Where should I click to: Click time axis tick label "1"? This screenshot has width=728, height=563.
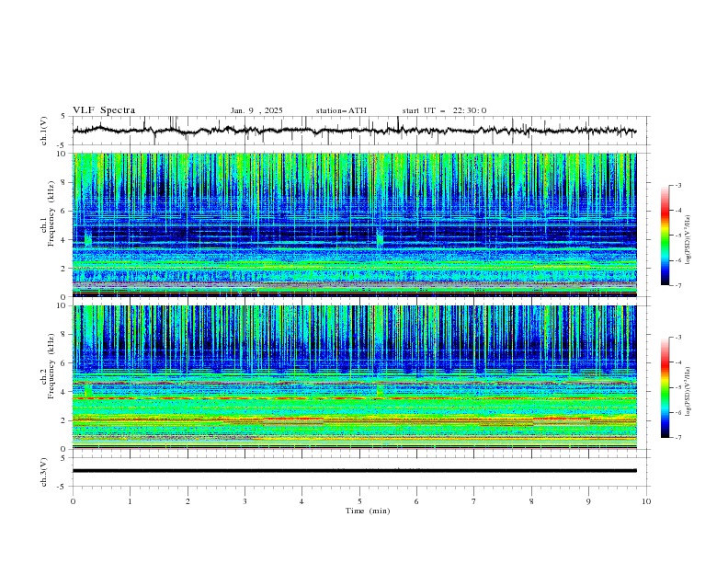tap(130, 501)
